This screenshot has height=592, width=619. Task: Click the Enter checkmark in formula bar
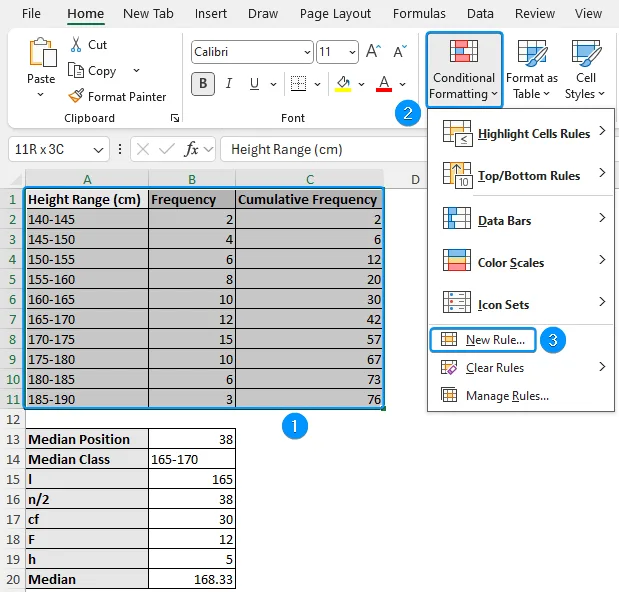pyautogui.click(x=166, y=149)
